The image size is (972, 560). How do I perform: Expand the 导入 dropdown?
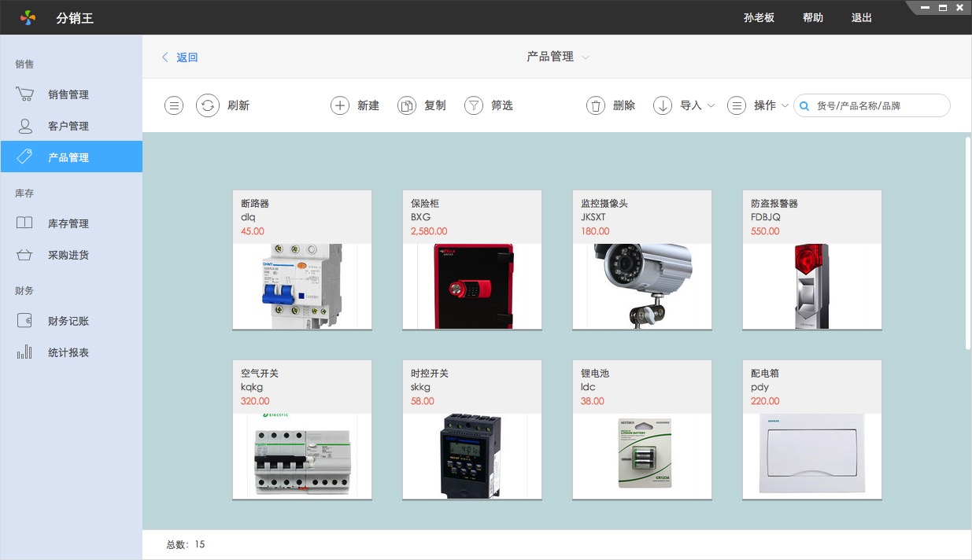[711, 105]
